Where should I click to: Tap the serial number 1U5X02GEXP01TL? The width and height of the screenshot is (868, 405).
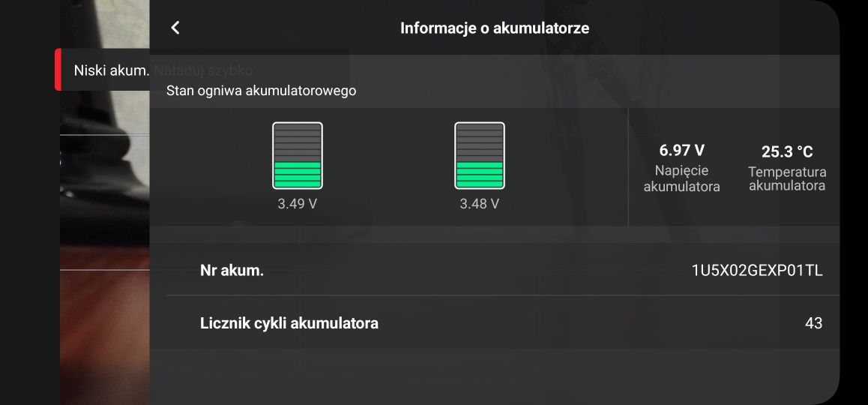[x=757, y=271]
